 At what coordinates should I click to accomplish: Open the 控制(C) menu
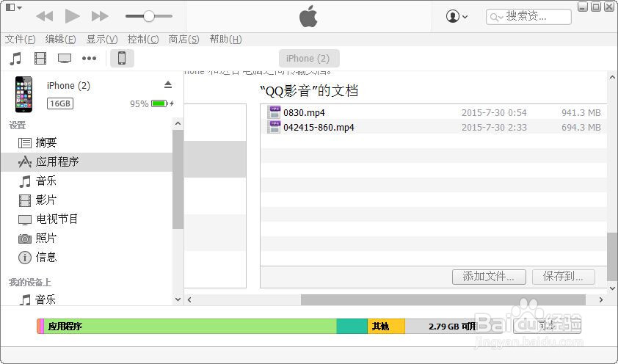[143, 40]
